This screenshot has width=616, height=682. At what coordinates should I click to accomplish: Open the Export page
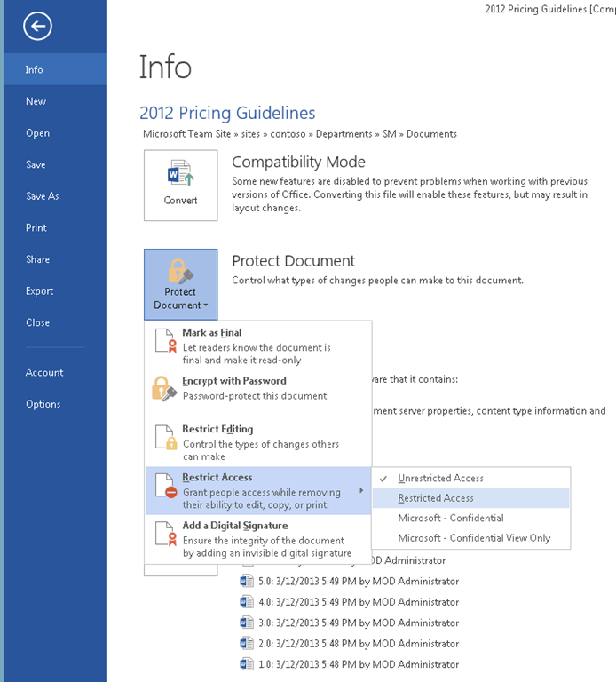click(55, 290)
